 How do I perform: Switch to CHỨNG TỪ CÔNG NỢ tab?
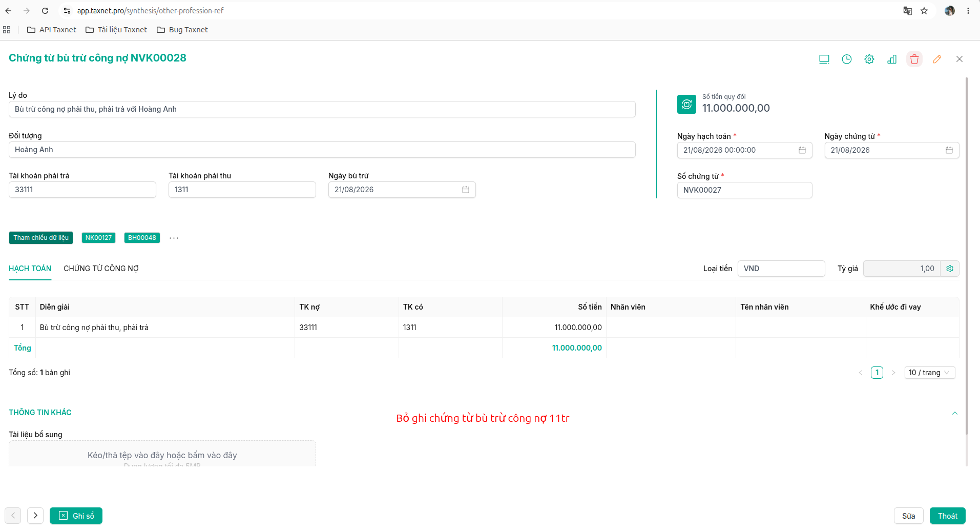tap(101, 269)
